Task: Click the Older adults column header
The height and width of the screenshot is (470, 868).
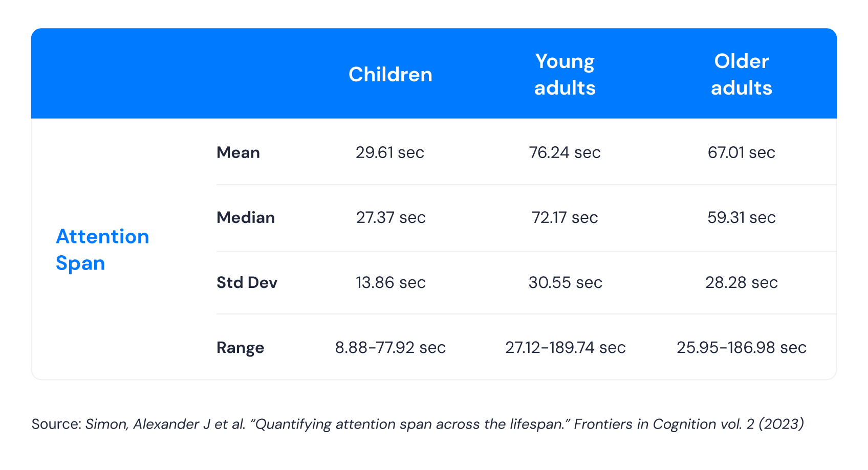Action: click(x=741, y=75)
